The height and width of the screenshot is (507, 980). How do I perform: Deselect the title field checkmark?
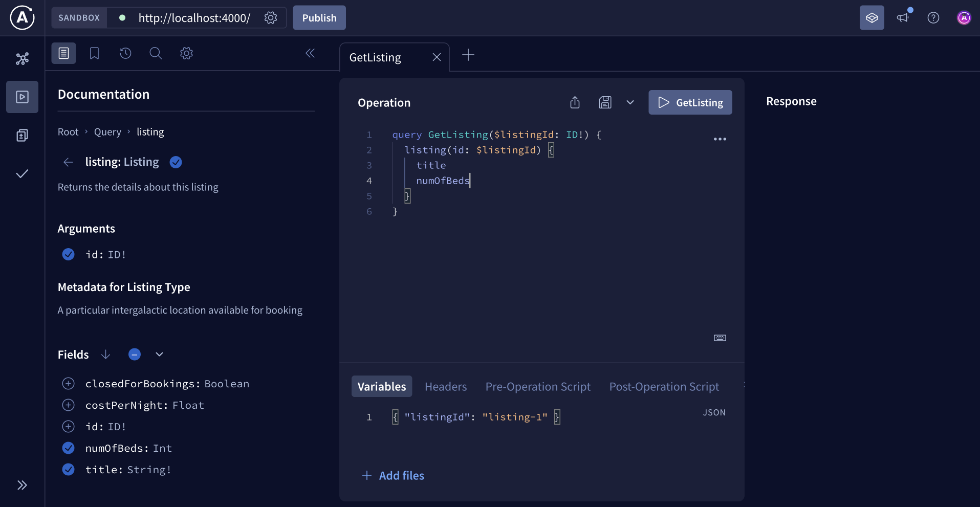[x=68, y=469]
